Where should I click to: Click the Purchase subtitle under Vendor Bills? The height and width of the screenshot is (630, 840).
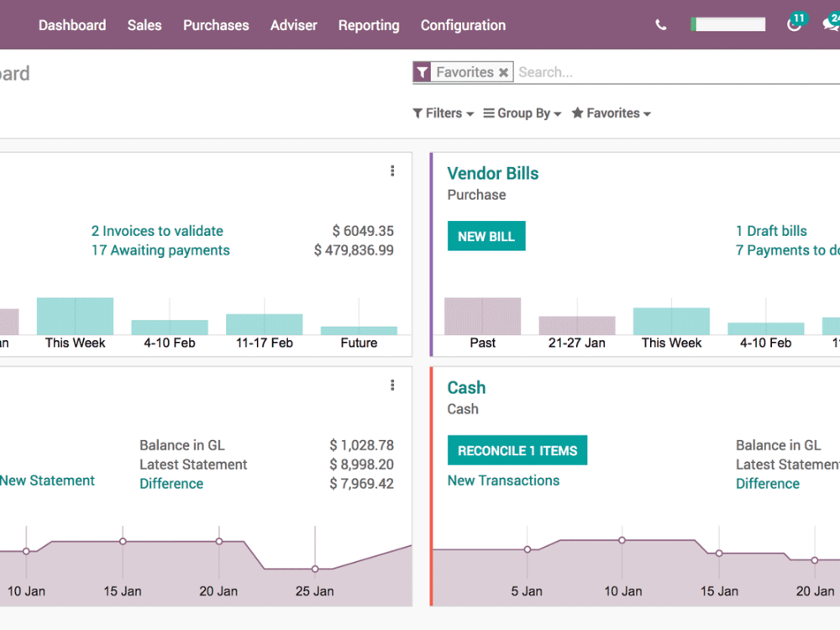[x=477, y=195]
